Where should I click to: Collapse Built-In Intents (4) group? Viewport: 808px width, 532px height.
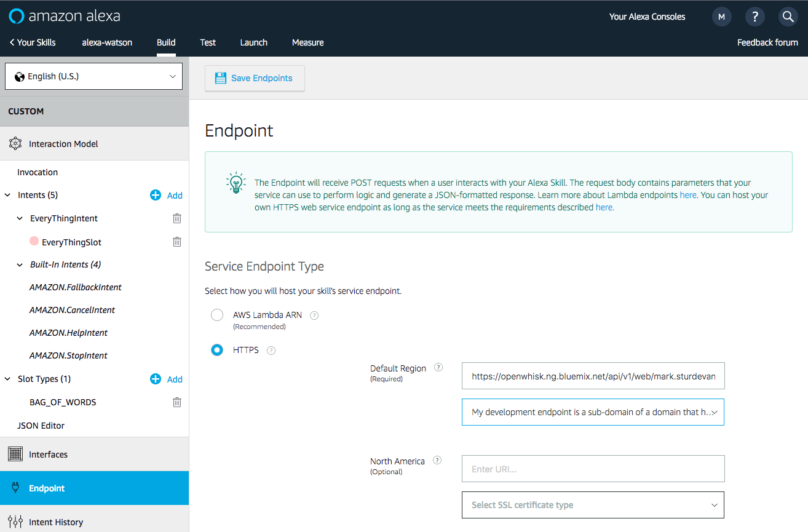20,264
